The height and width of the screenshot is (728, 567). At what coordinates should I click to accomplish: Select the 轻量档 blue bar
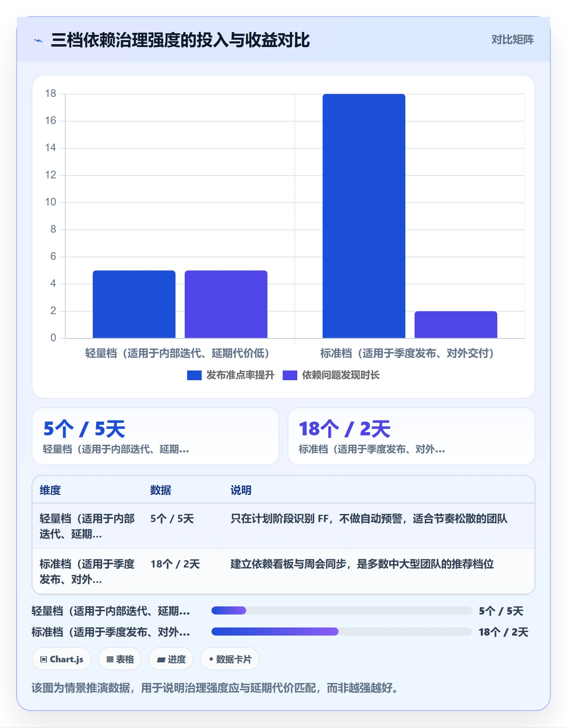click(134, 304)
